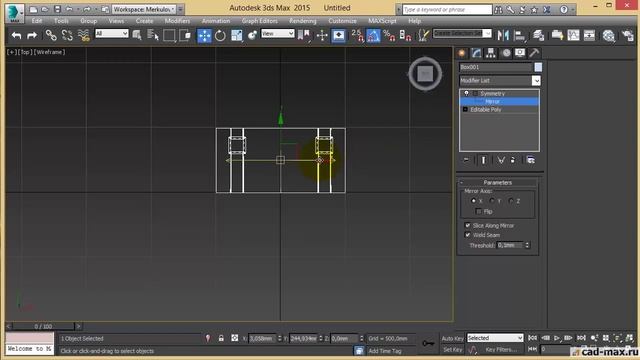
Task: Expand the Editable Poly stack entry
Action: (x=465, y=109)
